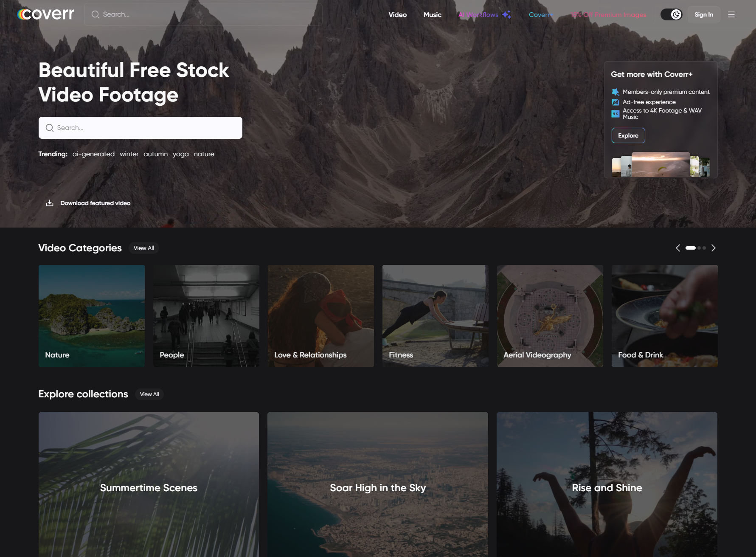
Task: Open the Aerial Videography category thumbnail
Action: coord(550,315)
